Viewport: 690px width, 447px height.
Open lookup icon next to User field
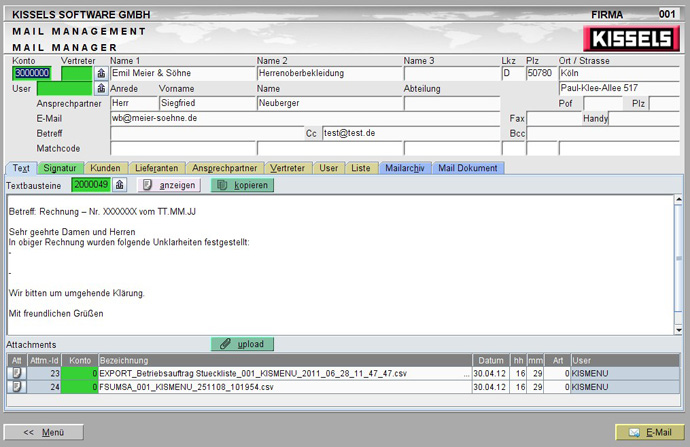tap(101, 89)
